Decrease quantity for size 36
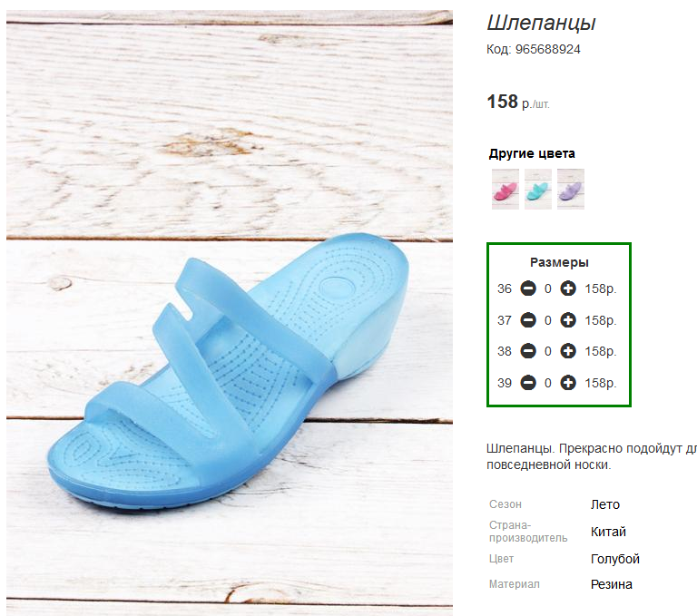This screenshot has height=616, width=697. click(x=528, y=288)
